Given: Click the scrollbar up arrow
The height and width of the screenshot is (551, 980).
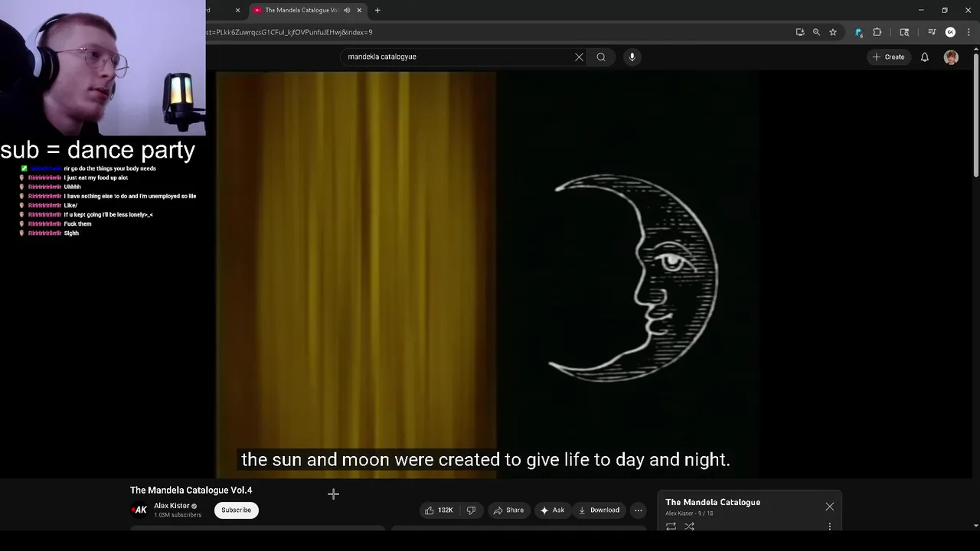Looking at the screenshot, I should pos(975,49).
